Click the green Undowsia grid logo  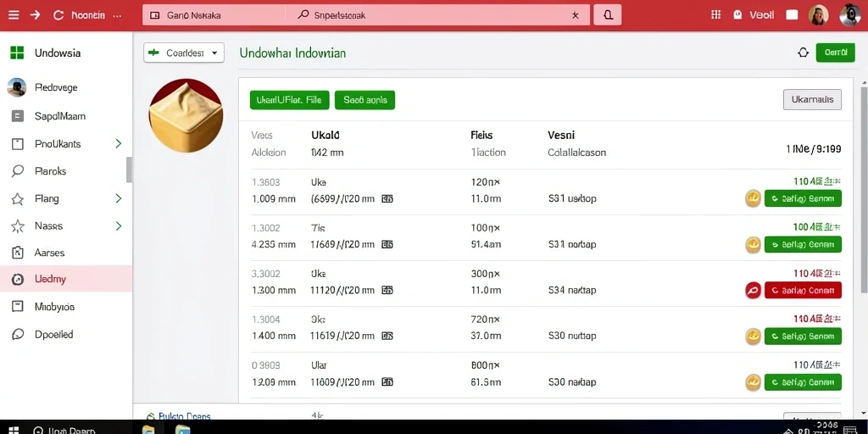tap(17, 53)
